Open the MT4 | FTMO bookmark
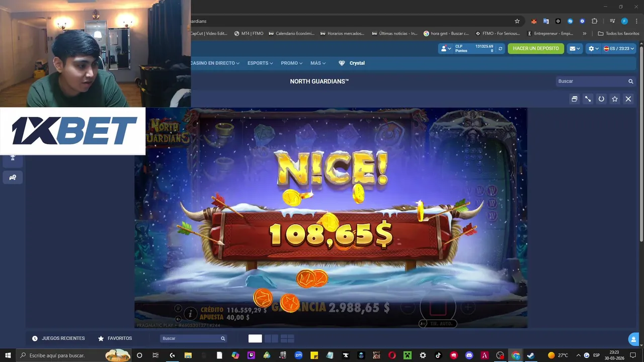Viewport: 644px width, 362px height. point(249,34)
